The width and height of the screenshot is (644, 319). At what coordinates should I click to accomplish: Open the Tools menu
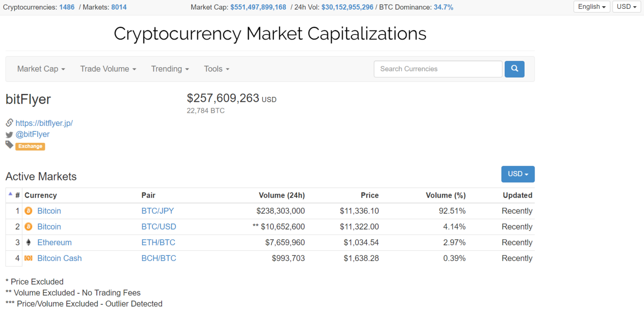(x=216, y=69)
